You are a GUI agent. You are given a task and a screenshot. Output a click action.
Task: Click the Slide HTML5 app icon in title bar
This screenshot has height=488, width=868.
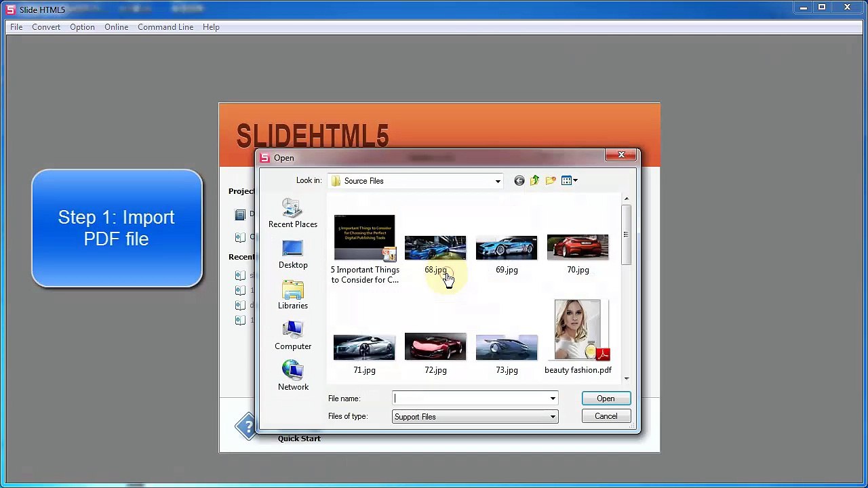10,9
